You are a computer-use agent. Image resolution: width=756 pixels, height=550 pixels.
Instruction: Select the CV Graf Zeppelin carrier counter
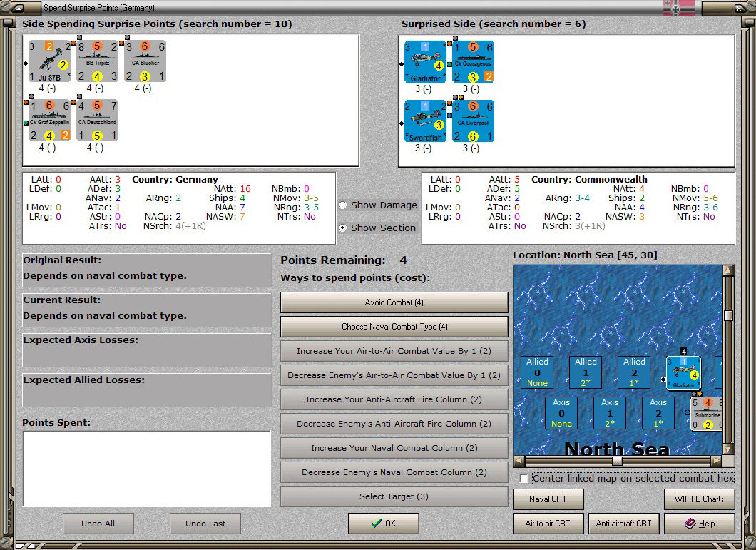click(x=49, y=121)
